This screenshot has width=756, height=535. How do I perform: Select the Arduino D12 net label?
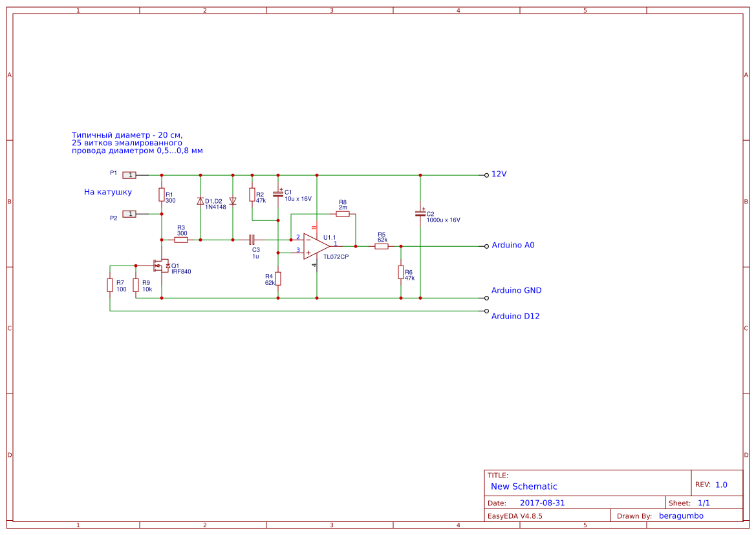click(515, 316)
